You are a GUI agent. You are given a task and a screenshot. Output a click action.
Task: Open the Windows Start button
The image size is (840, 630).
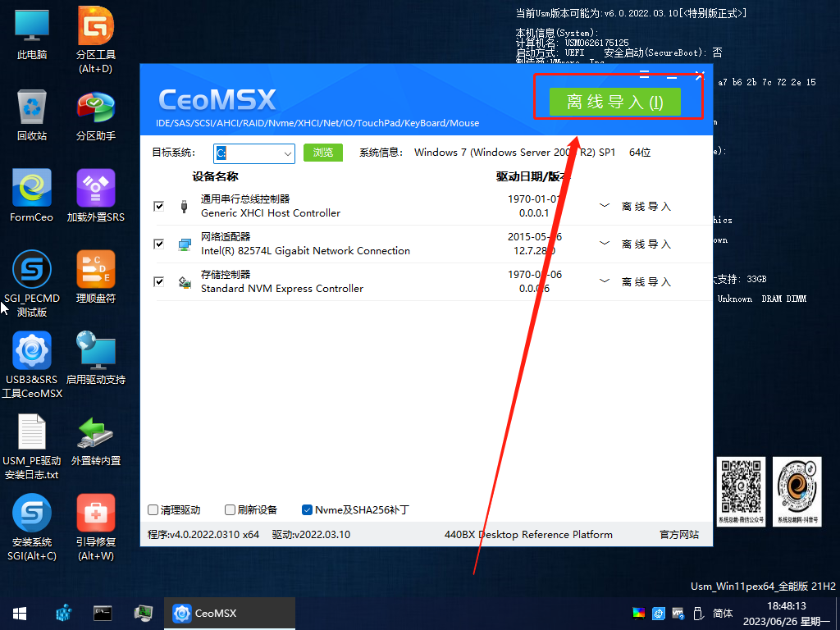point(20,614)
